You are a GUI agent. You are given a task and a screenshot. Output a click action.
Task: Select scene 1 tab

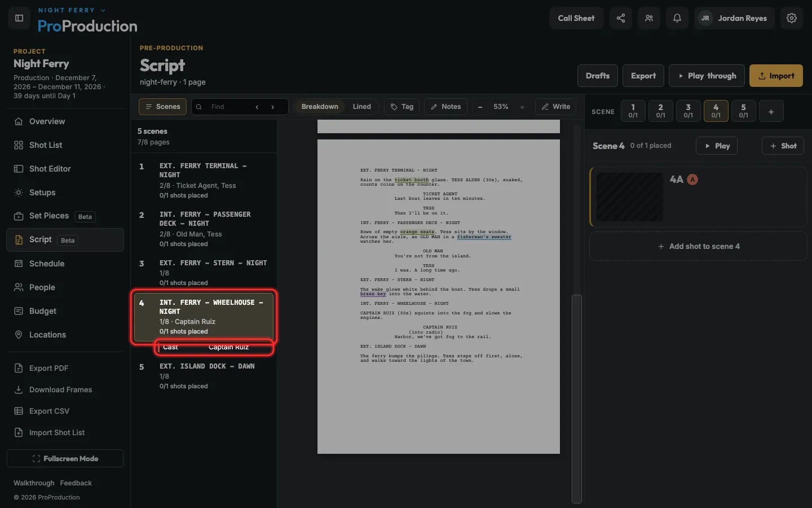click(x=633, y=111)
